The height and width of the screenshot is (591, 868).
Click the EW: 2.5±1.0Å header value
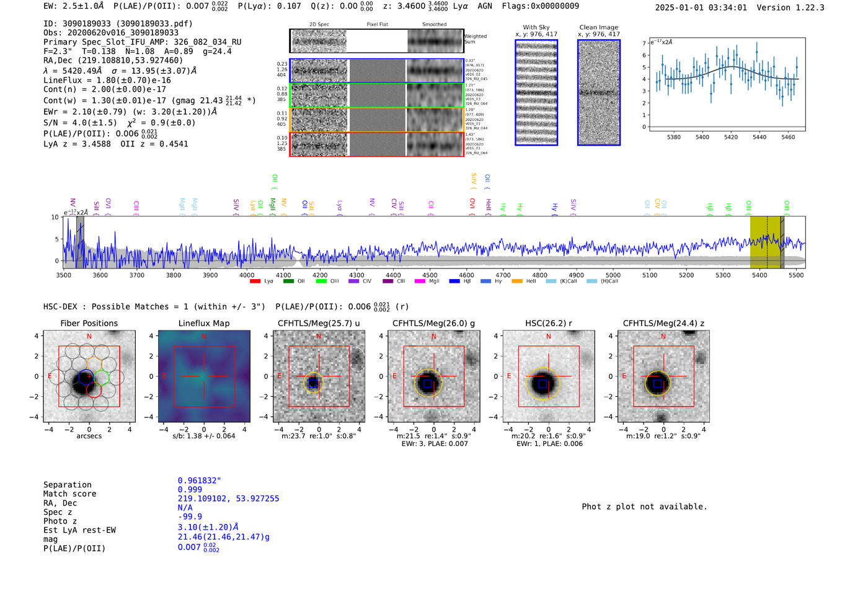[x=74, y=6]
